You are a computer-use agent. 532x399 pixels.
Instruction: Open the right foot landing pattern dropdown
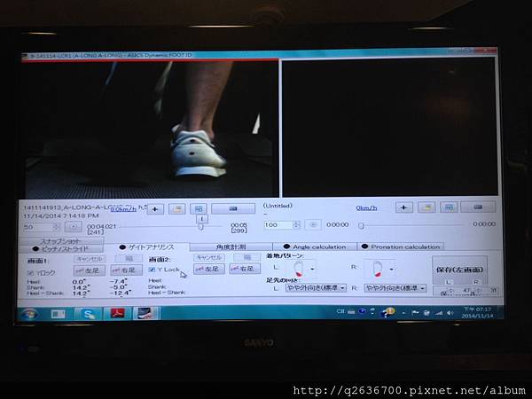(392, 269)
